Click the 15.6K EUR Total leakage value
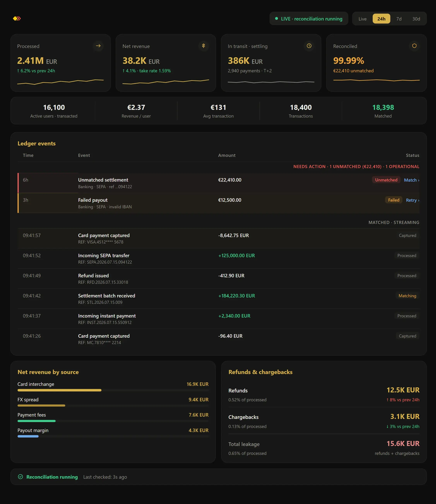This screenshot has height=504, width=436. point(403,443)
